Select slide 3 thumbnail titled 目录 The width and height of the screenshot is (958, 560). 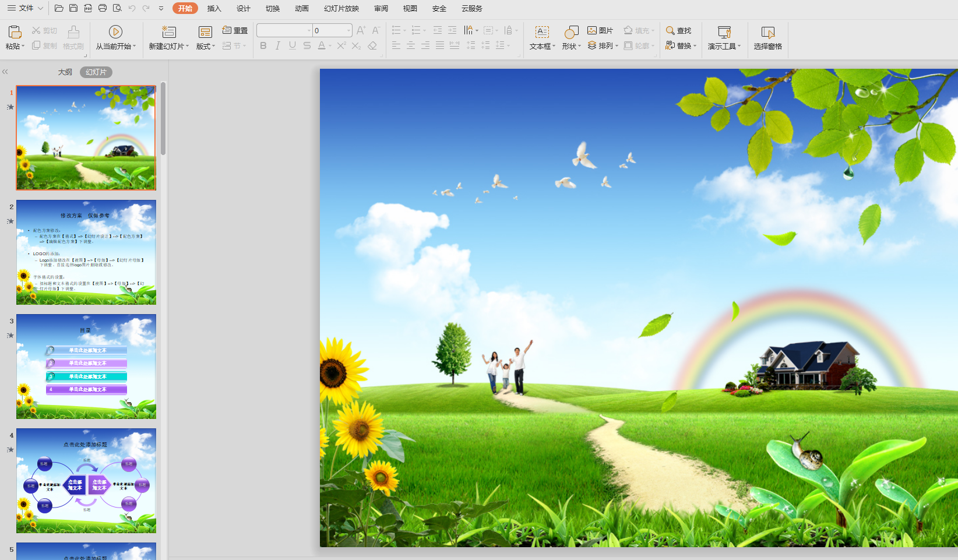point(86,367)
